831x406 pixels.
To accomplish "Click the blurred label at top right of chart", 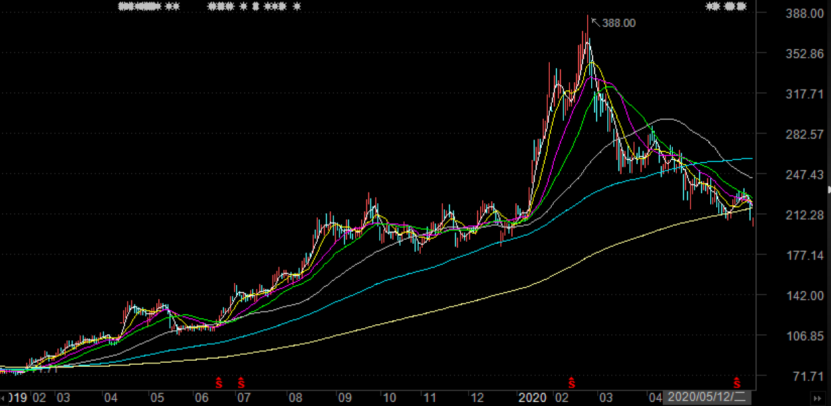I will (x=726, y=7).
